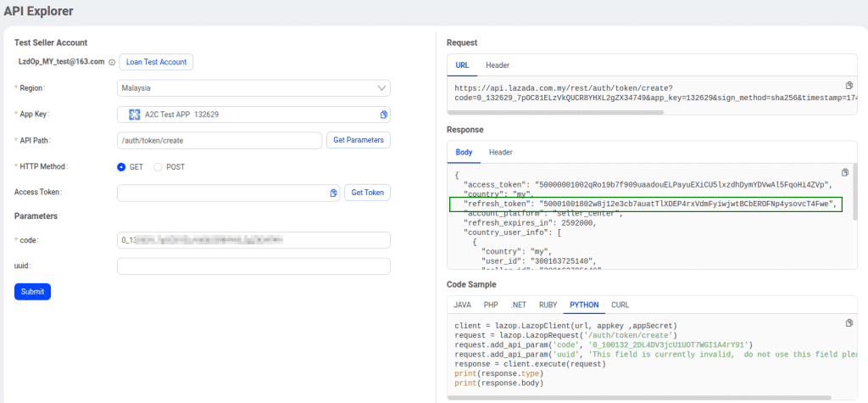Click the copy icon in App Key field
Screen dimensions: 868x403
[x=383, y=115]
